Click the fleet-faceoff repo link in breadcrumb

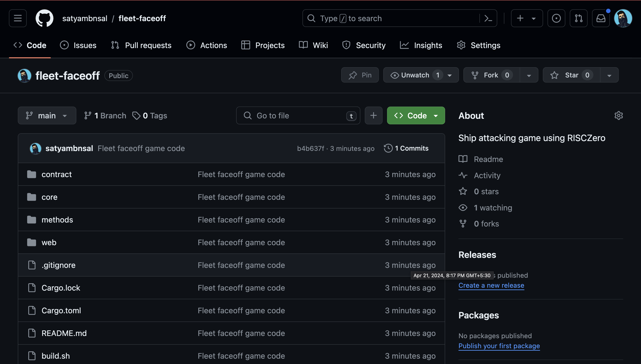[142, 18]
